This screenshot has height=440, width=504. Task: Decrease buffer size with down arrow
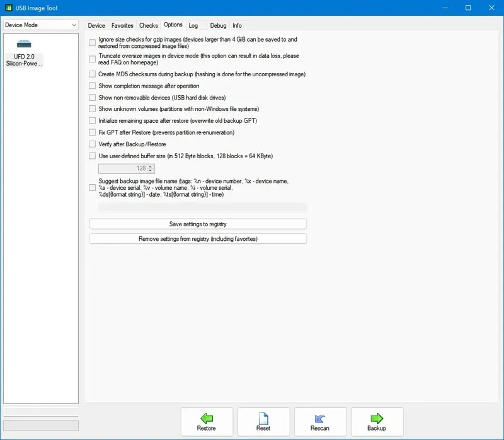click(150, 170)
